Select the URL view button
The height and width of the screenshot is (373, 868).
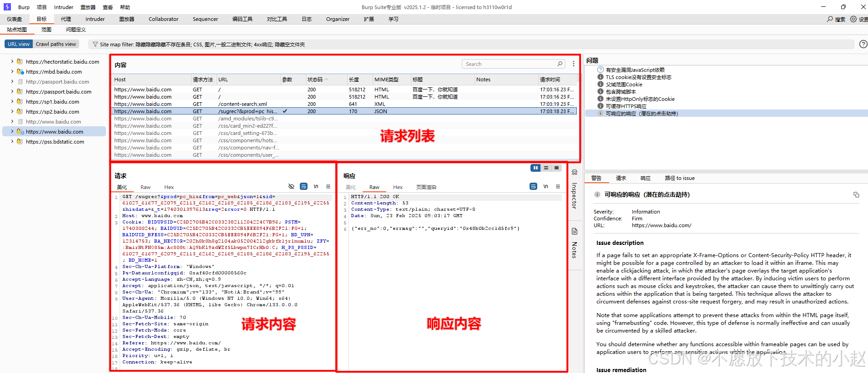(x=19, y=44)
